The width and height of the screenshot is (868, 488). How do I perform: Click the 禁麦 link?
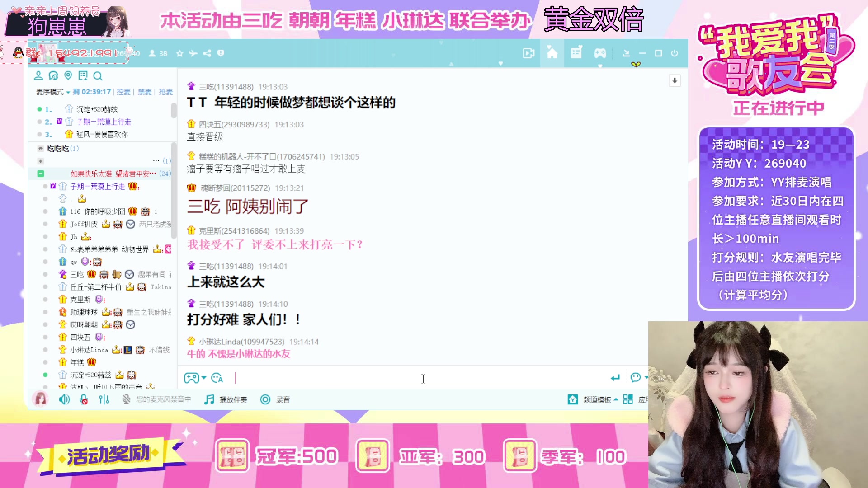[145, 92]
